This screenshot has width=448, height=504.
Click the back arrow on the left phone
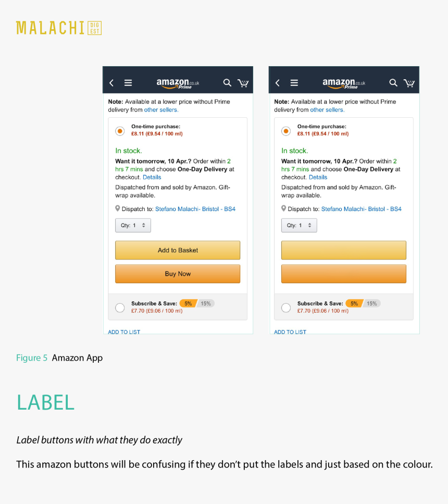coord(111,82)
